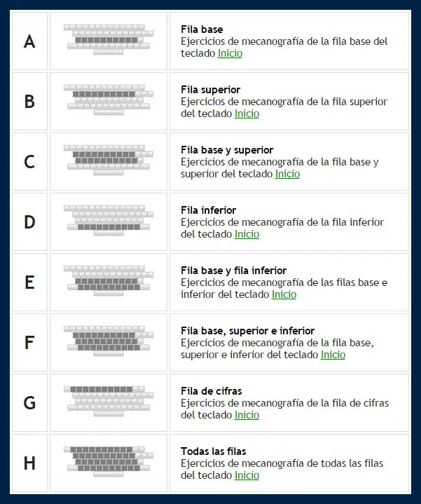Select the Todas las filas keyboard icon

(x=108, y=463)
